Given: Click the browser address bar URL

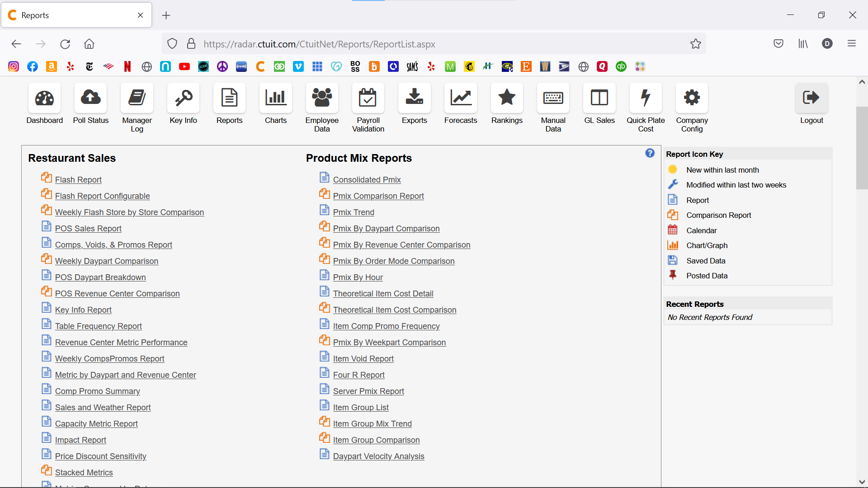Looking at the screenshot, I should [x=319, y=44].
